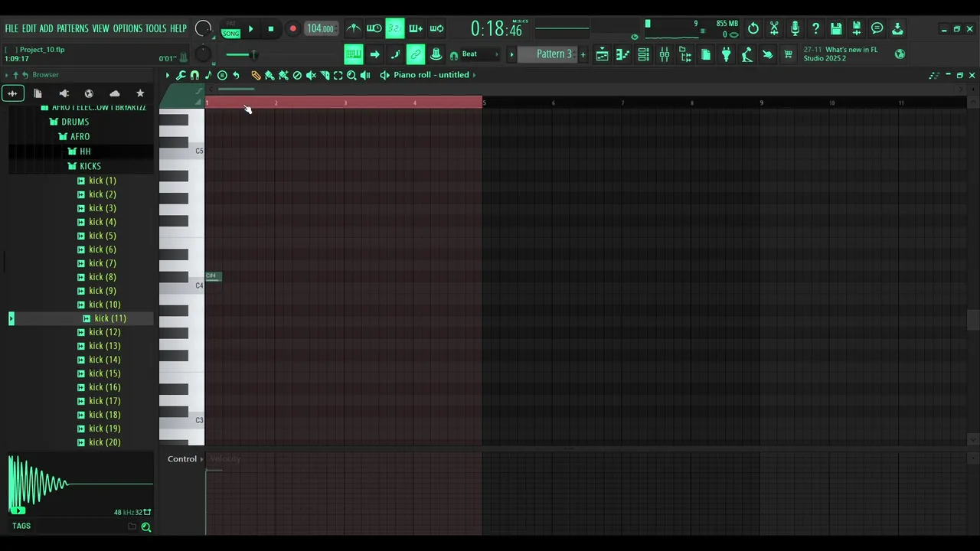Click the main volume slider handle
Image resolution: width=980 pixels, height=551 pixels.
253,54
